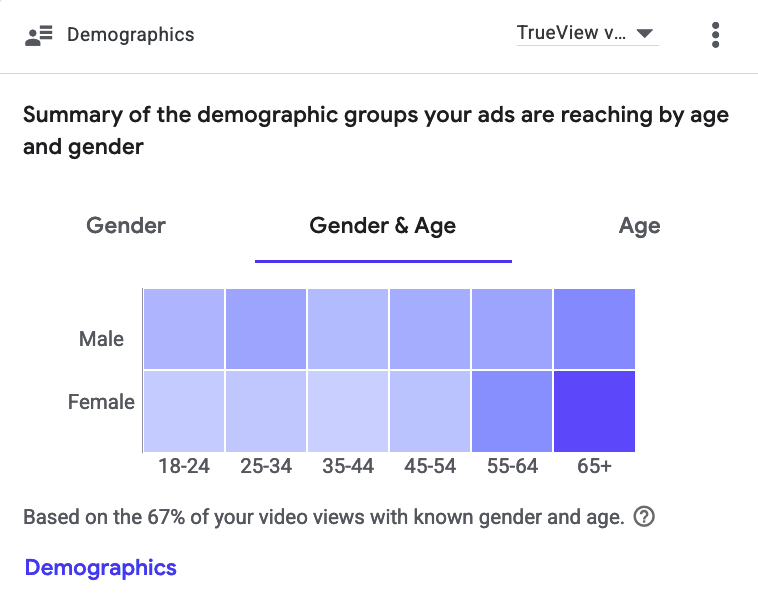Screen dimensions: 758x600
Task: Open the three-dot more options menu
Action: coord(715,34)
